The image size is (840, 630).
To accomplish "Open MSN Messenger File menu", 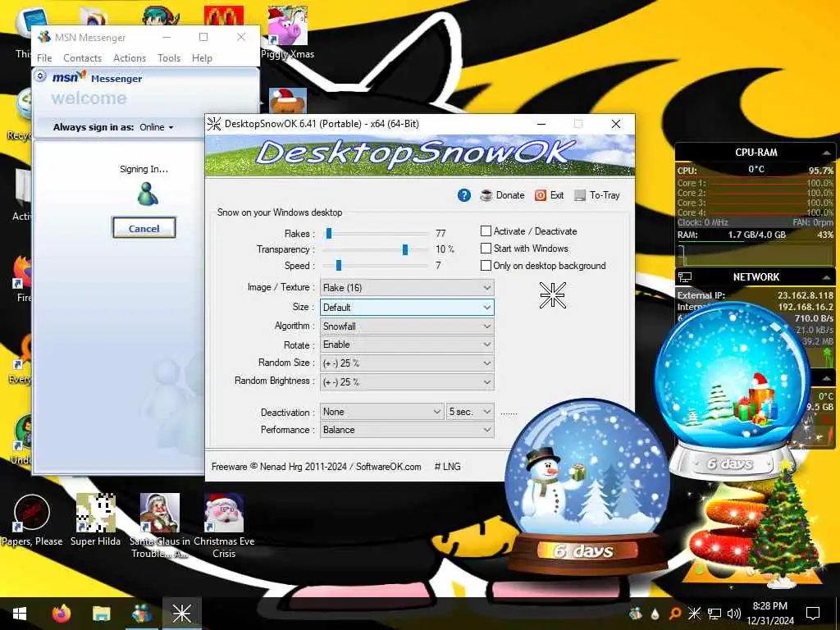I will click(44, 58).
